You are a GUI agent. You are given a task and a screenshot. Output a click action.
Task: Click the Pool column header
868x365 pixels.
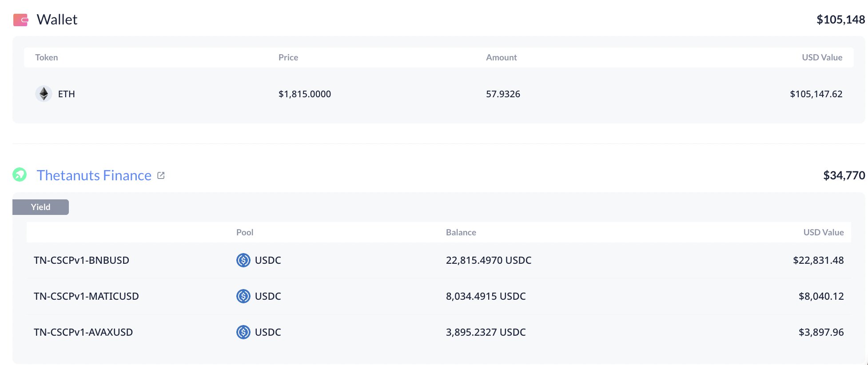point(245,232)
